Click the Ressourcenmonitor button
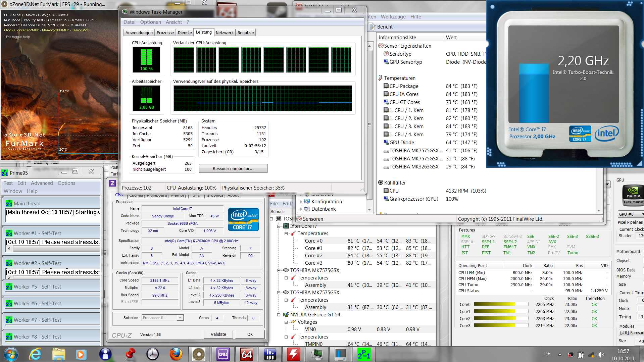Screen dimensions: 644x362 (233, 168)
